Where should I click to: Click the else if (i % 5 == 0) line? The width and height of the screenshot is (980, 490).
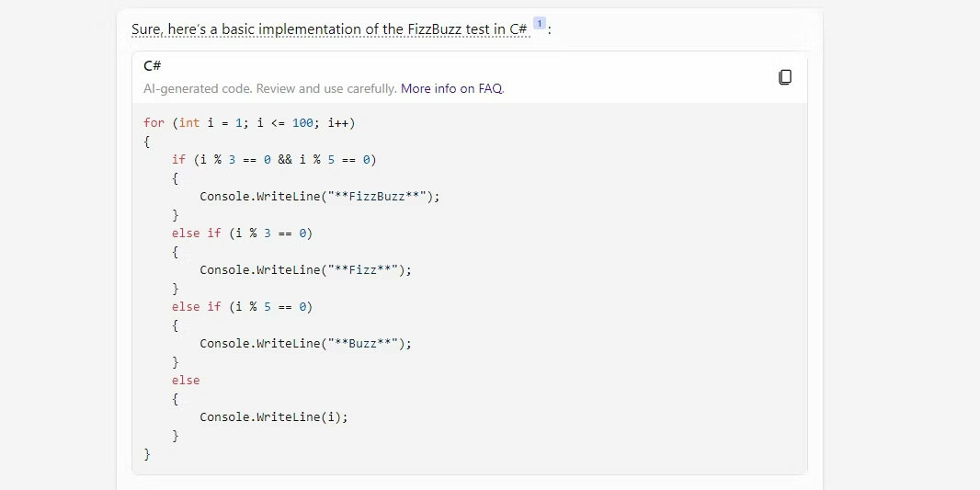point(242,307)
